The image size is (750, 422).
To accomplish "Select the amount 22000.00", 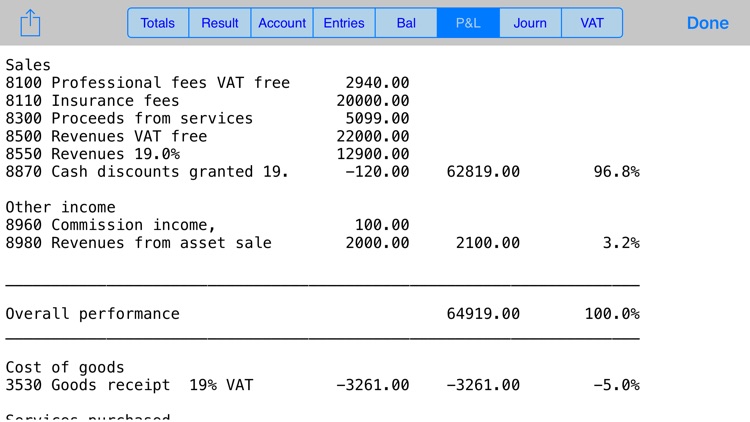I will pos(373,136).
